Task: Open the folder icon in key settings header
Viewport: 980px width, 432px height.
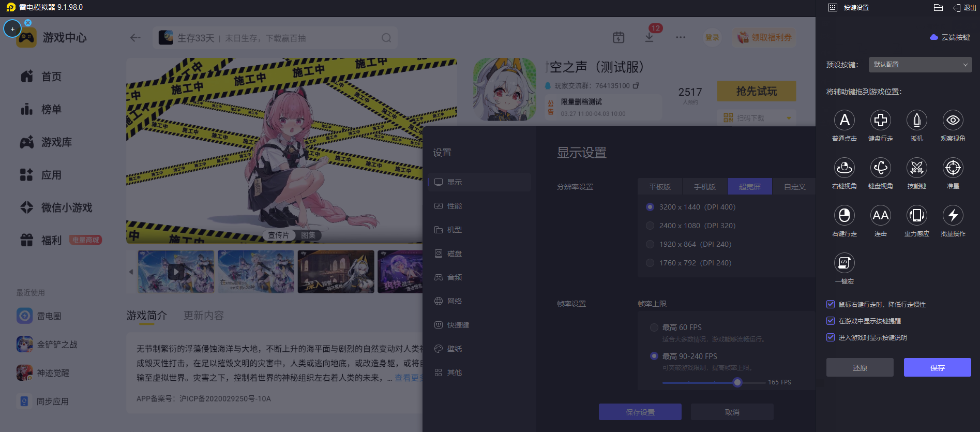Action: pyautogui.click(x=939, y=7)
